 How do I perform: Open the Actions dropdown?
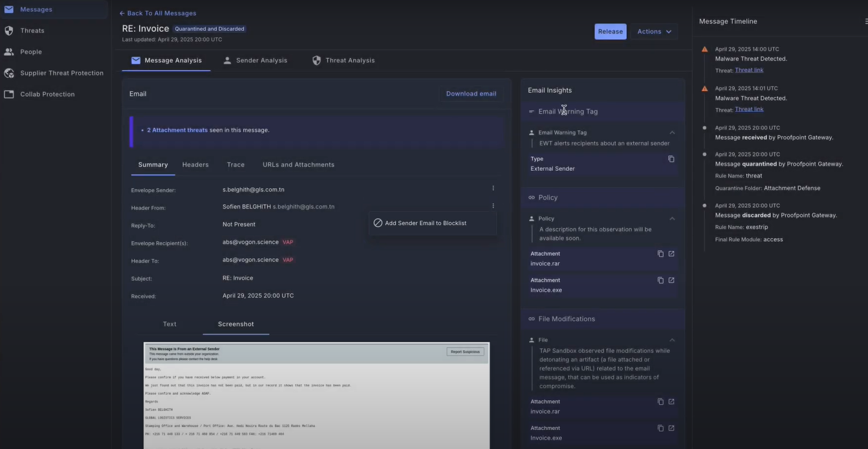653,32
